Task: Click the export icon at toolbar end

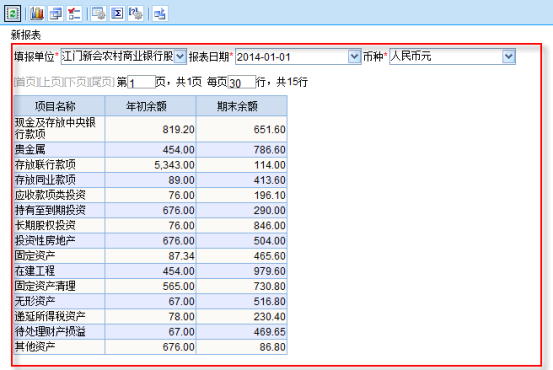Action: click(160, 14)
